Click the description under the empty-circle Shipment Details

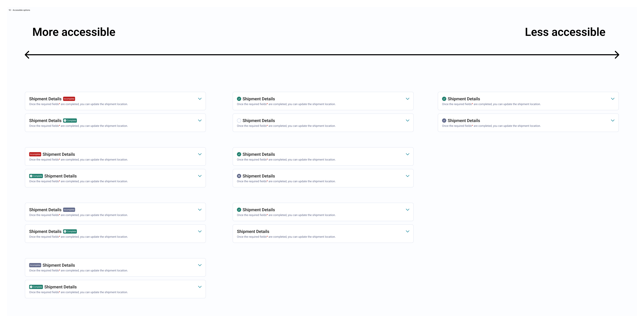pos(286,126)
